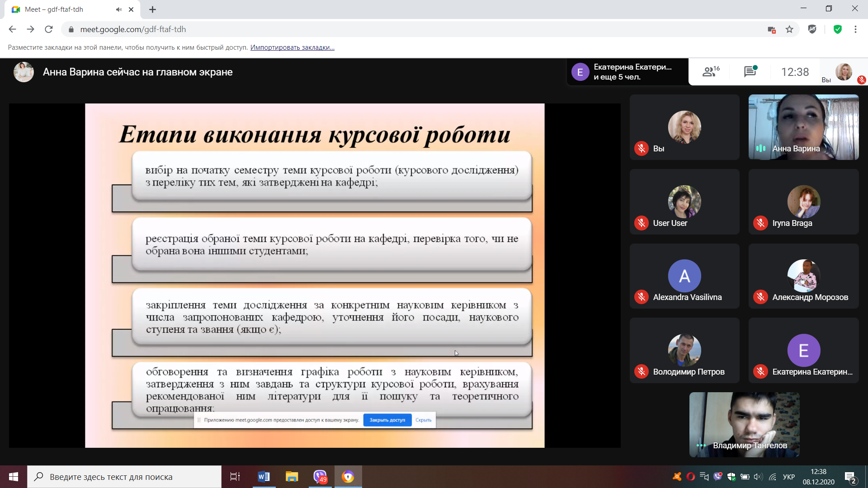
Task: Open Word from the taskbar
Action: pyautogui.click(x=264, y=477)
